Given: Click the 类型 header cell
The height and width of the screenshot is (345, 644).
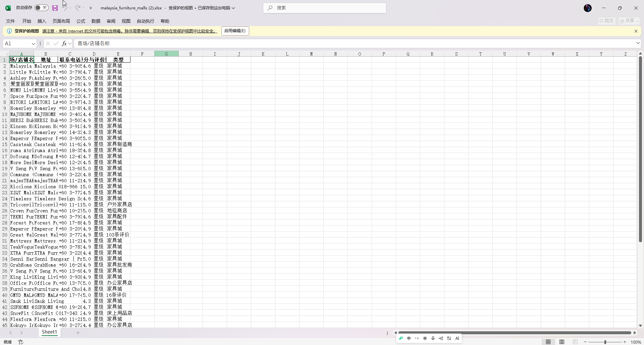Looking at the screenshot, I should pos(118,60).
